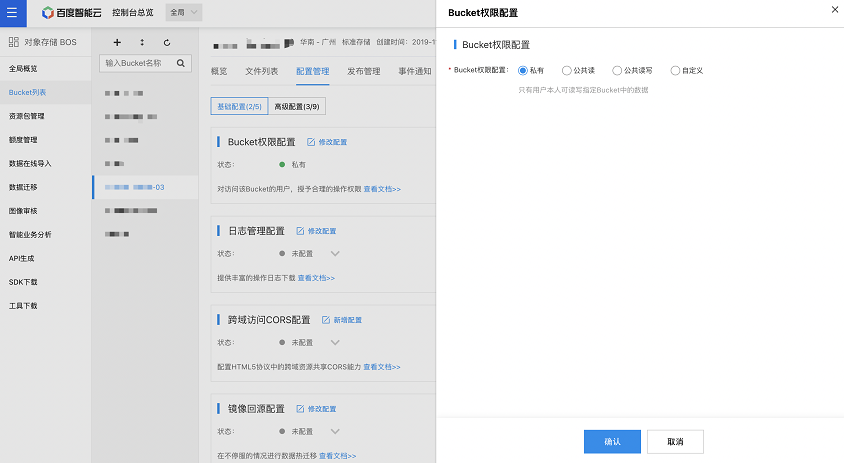Select the 公共读 radio option

click(x=566, y=71)
